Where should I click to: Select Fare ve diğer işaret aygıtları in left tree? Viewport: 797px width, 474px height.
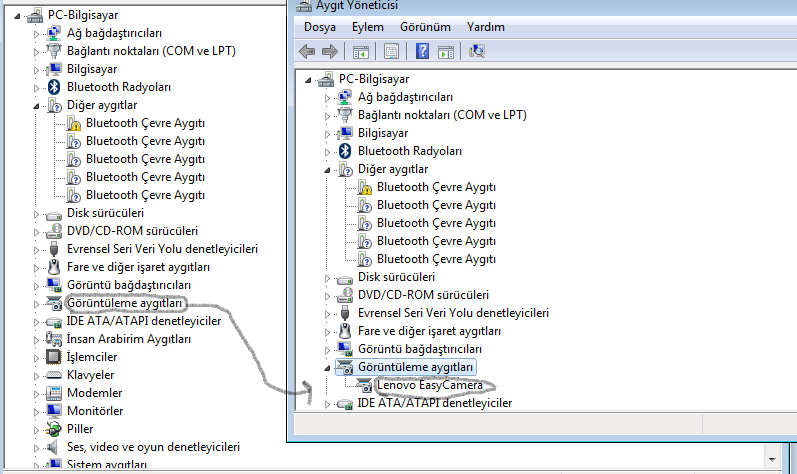(138, 267)
